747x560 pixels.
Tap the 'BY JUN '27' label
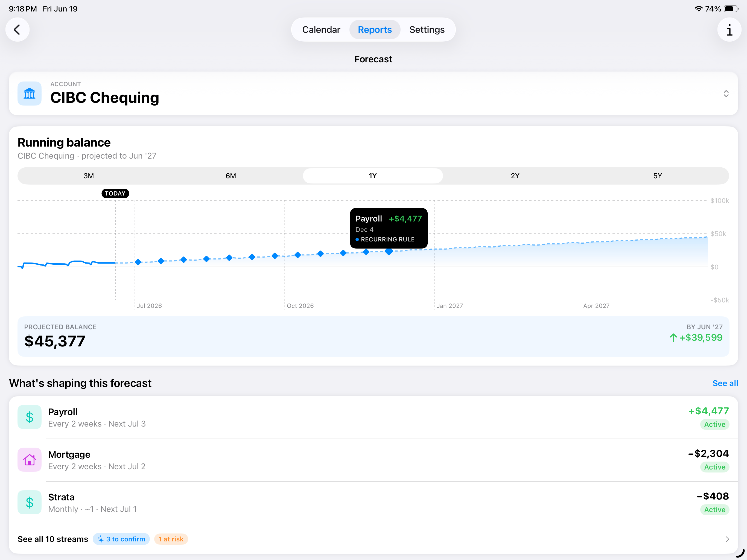click(x=704, y=327)
